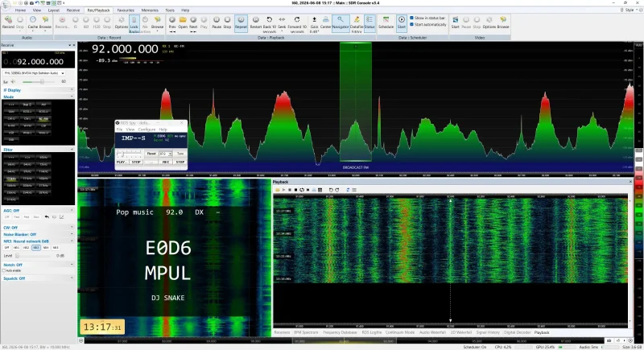Start audio recording with the Record icon
Viewport: 644px width, 350px height.
pos(8,23)
